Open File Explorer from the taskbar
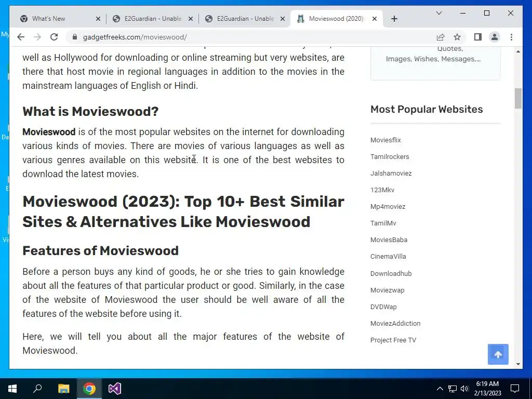This screenshot has width=532, height=399. point(63,389)
